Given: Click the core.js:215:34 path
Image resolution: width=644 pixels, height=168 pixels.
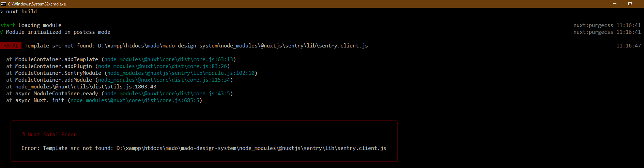Looking at the screenshot, I should [164, 80].
